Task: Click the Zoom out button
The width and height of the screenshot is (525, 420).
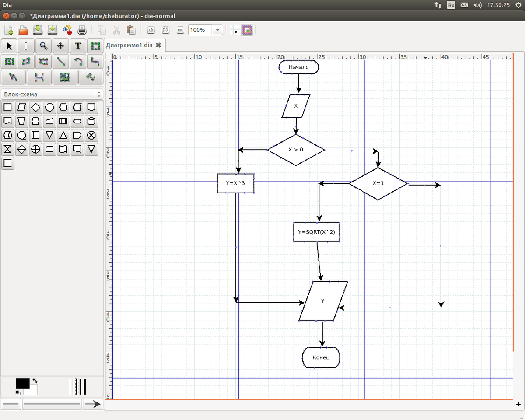Action: [180, 30]
